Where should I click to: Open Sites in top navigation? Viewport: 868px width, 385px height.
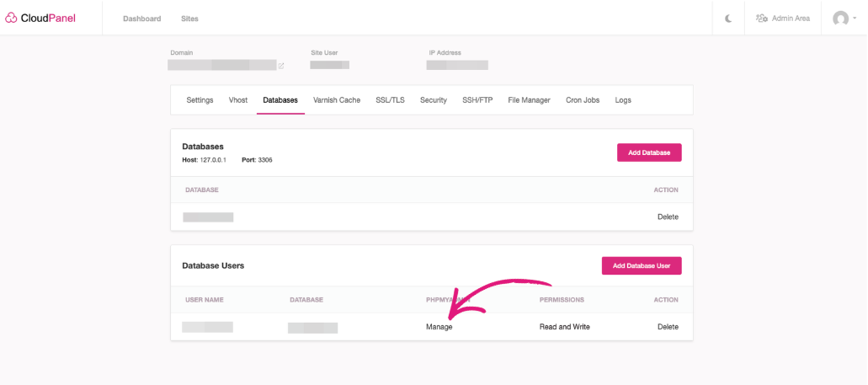click(189, 19)
